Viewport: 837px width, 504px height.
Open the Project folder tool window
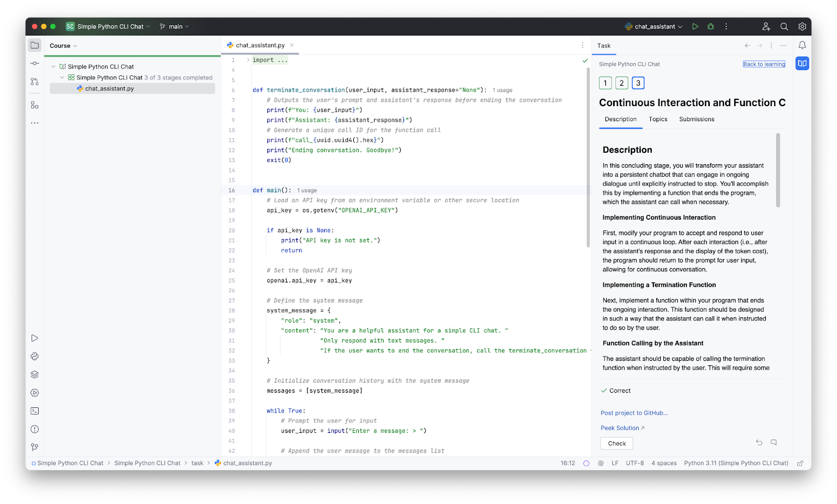35,45
